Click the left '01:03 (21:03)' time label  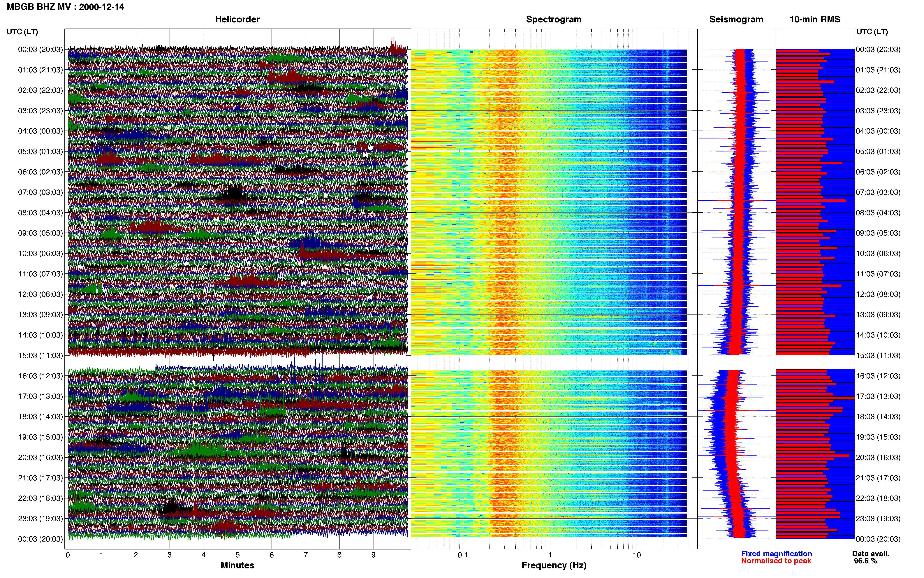[x=40, y=70]
